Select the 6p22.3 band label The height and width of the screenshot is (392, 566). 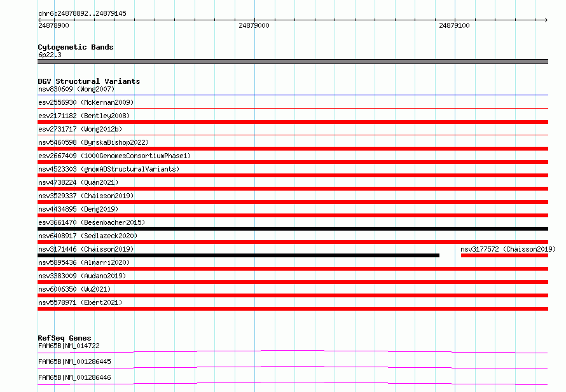click(x=50, y=55)
